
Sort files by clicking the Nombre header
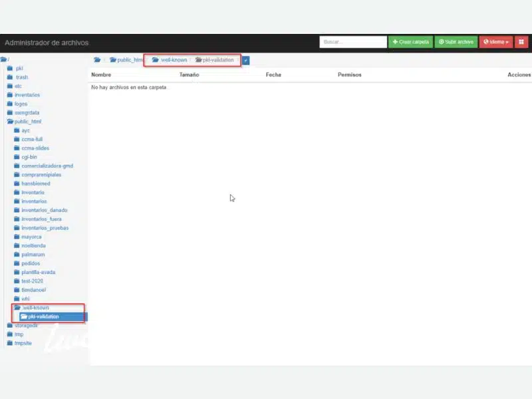pos(100,74)
